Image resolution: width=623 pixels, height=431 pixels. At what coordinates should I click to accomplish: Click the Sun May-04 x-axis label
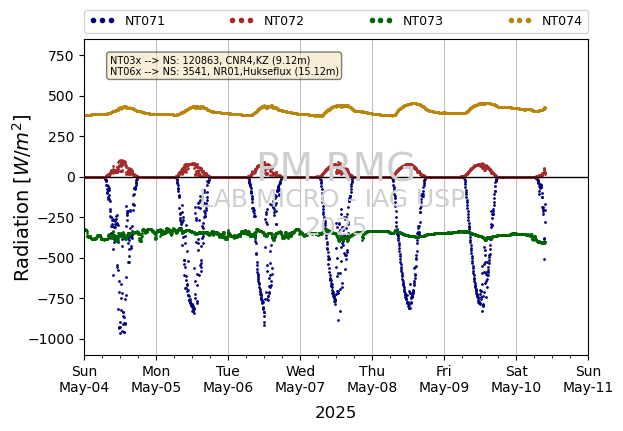(x=84, y=379)
